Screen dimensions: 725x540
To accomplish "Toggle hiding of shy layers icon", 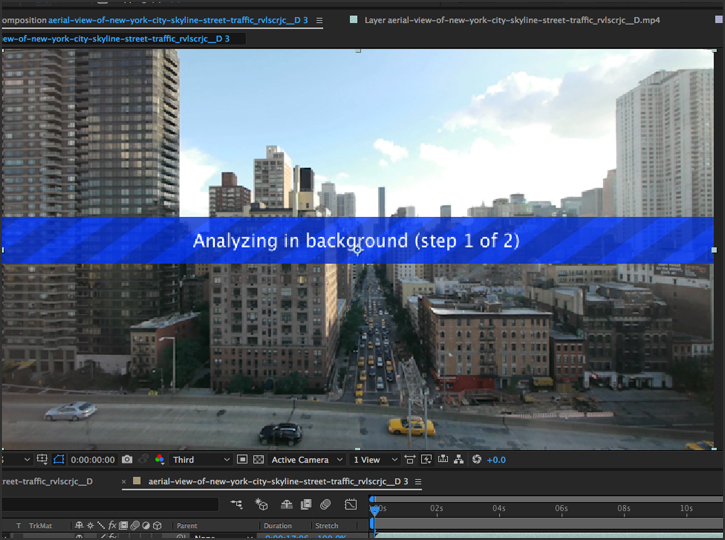I will coord(286,504).
